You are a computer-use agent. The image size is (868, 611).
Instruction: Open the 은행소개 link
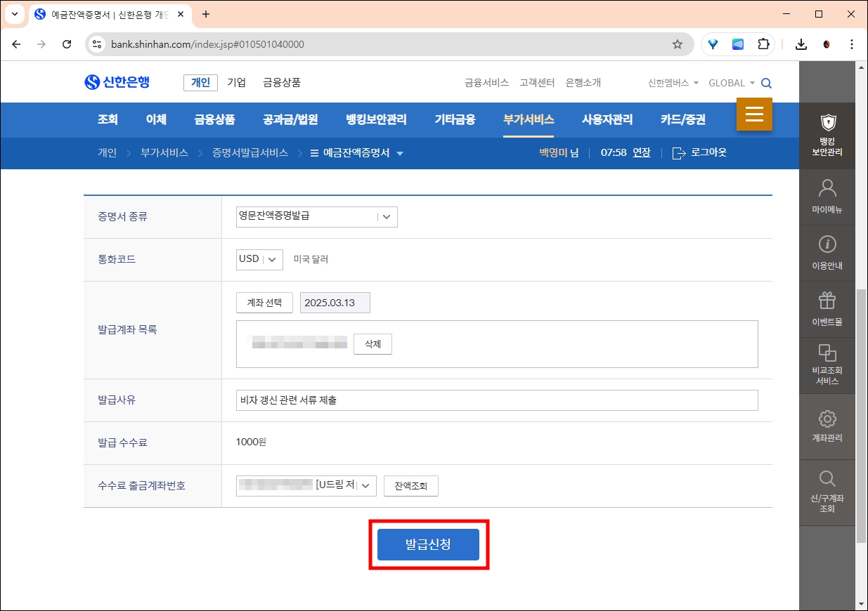(x=583, y=83)
